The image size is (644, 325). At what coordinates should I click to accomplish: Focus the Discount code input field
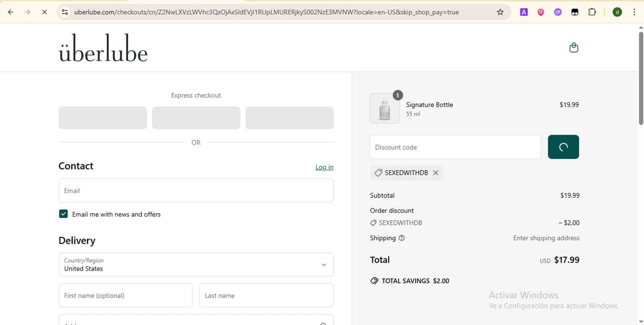(x=456, y=147)
